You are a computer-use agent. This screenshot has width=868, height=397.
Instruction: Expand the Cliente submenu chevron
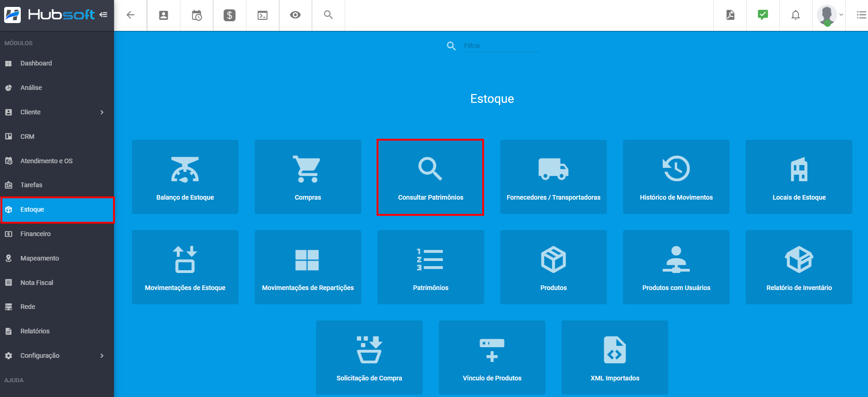102,112
